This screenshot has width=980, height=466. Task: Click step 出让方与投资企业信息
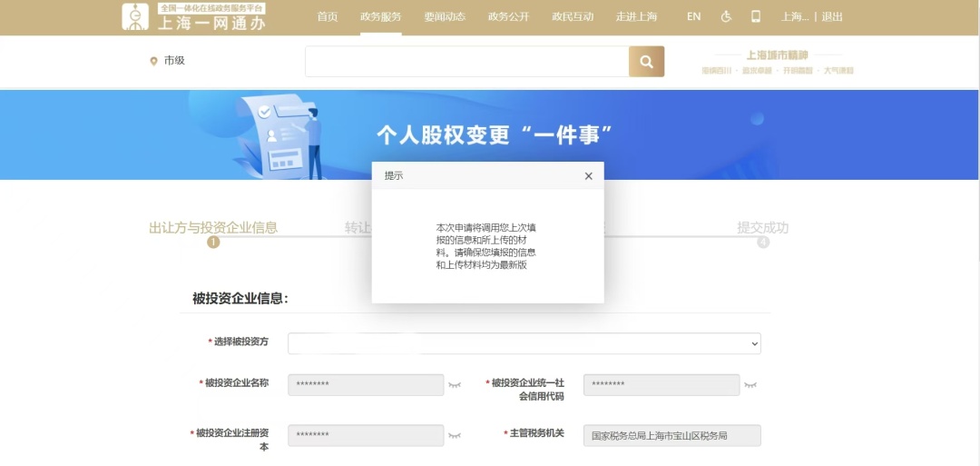pyautogui.click(x=213, y=228)
